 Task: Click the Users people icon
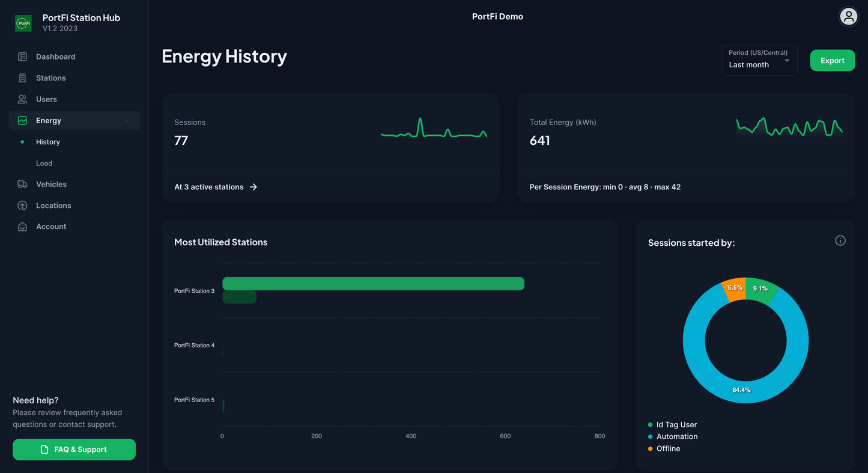[x=22, y=99]
